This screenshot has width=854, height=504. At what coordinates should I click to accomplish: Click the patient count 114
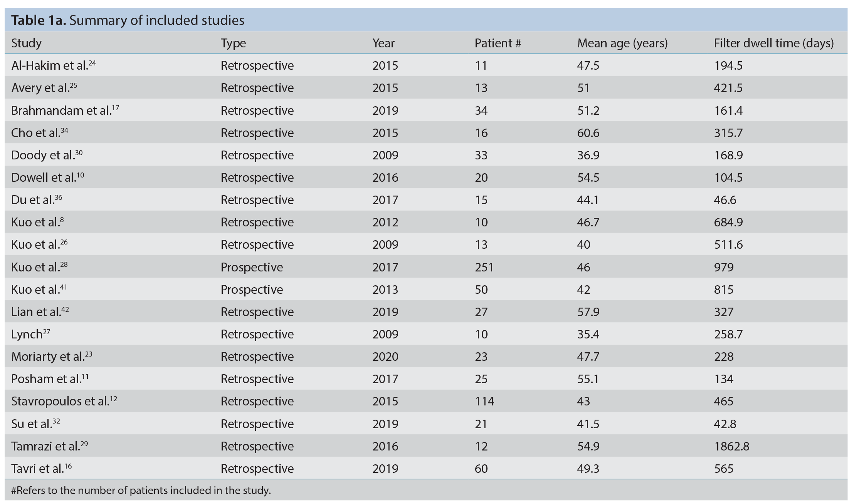coord(484,401)
